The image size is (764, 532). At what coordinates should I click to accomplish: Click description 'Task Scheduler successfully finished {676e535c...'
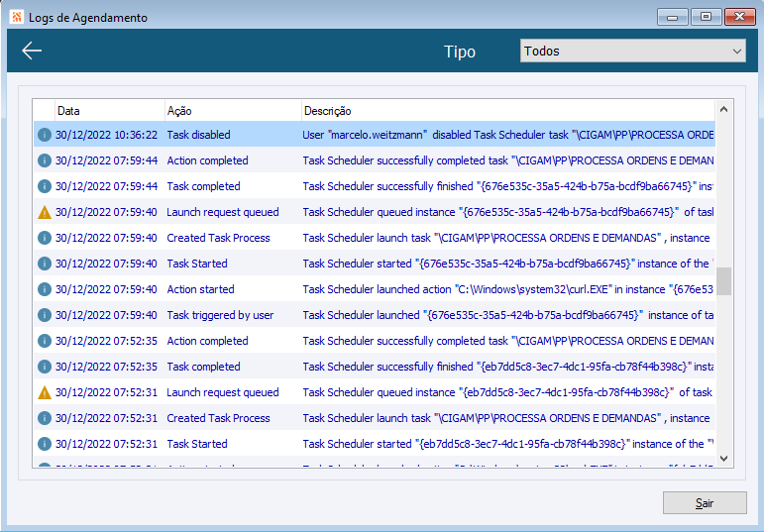pyautogui.click(x=507, y=186)
